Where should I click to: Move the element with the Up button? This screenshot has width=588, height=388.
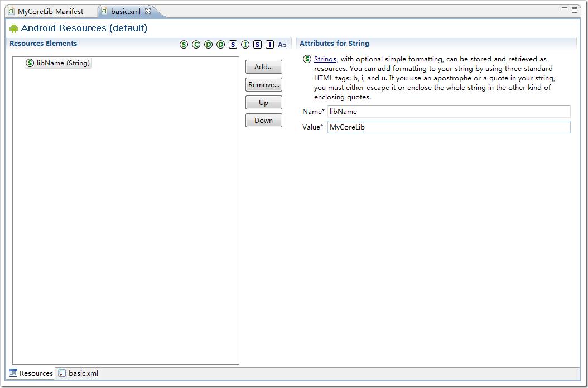pyautogui.click(x=264, y=102)
